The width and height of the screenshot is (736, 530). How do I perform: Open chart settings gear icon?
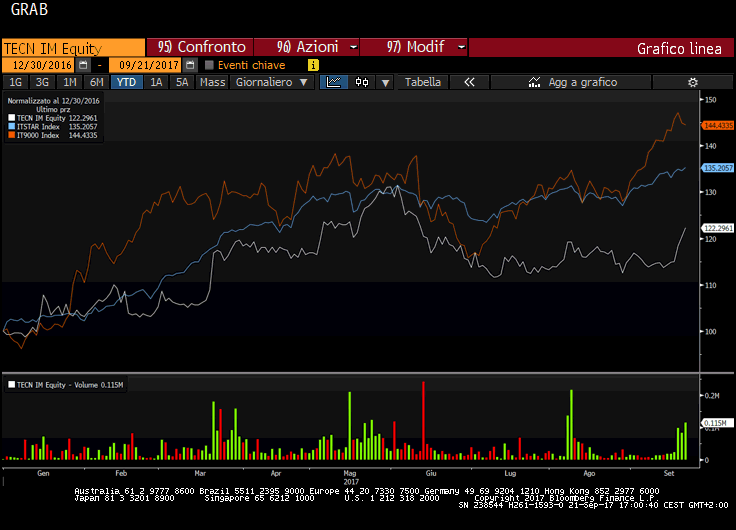pos(692,82)
